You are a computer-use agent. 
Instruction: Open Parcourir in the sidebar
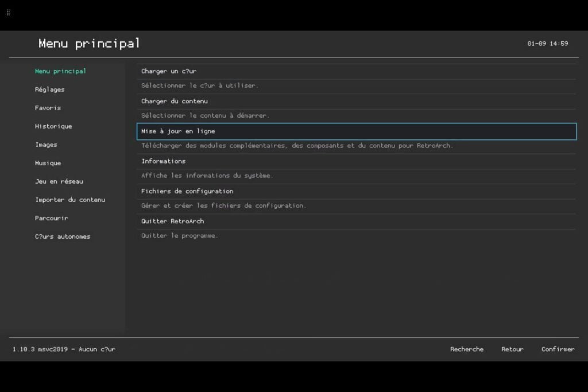pos(51,218)
